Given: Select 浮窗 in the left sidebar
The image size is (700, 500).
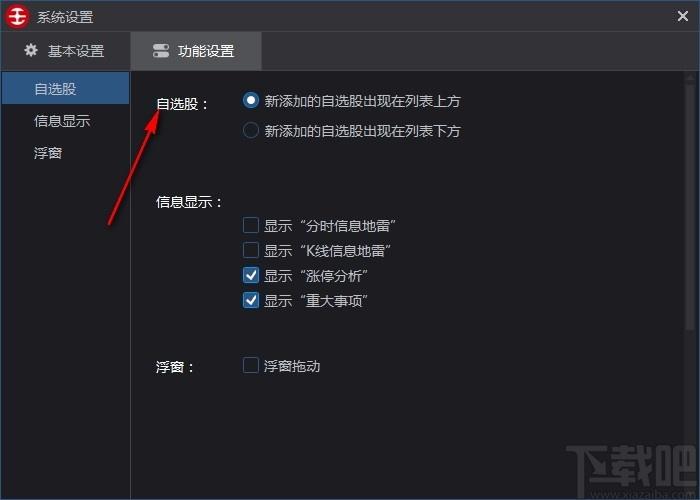Looking at the screenshot, I should pos(65,153).
